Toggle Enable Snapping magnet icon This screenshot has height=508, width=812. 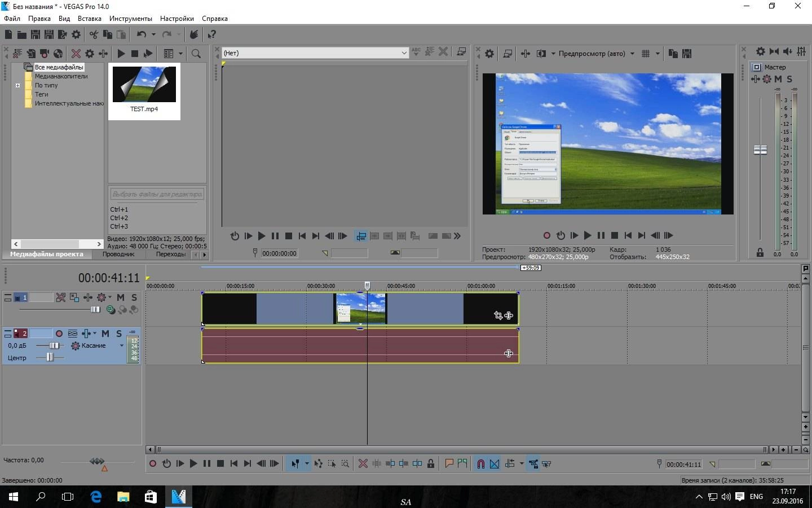pyautogui.click(x=481, y=464)
